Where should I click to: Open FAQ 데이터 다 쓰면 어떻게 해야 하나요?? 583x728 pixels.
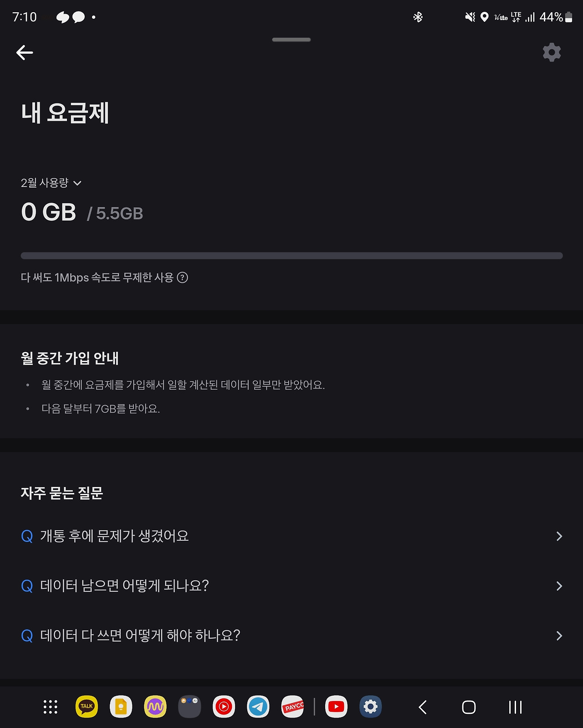(291, 636)
